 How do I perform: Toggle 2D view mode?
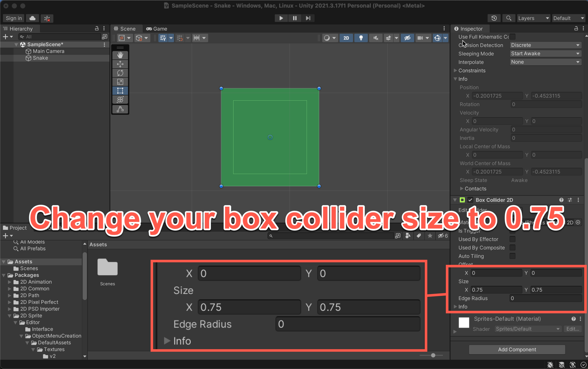tap(346, 38)
